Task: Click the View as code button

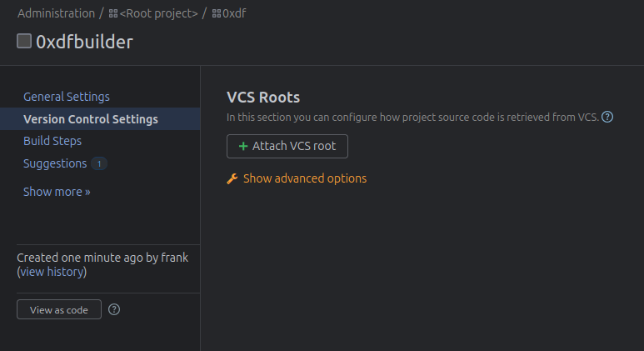Action: pos(58,309)
